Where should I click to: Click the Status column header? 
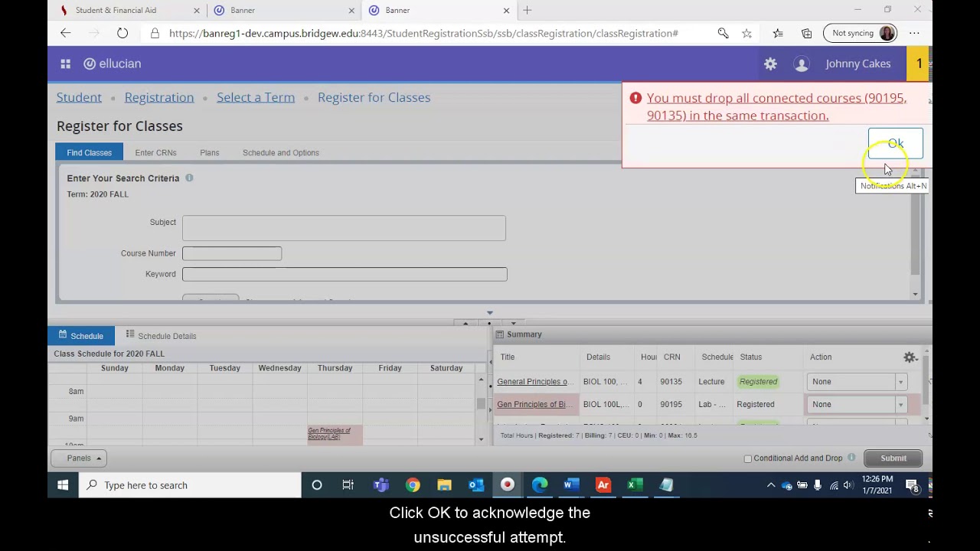[751, 357]
